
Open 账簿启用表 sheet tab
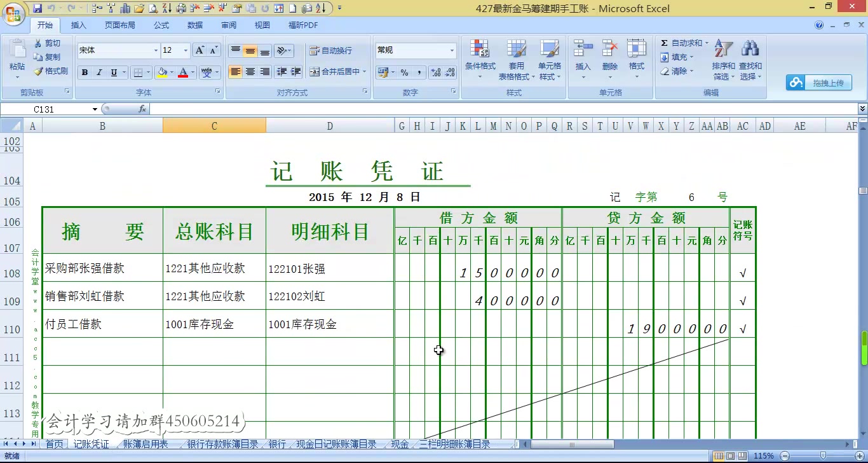[x=146, y=444]
